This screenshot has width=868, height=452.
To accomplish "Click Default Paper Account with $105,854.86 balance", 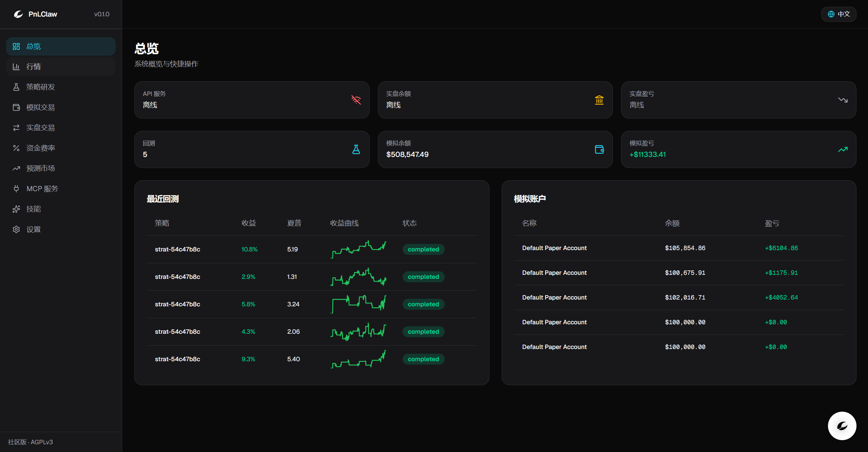I will [x=554, y=248].
